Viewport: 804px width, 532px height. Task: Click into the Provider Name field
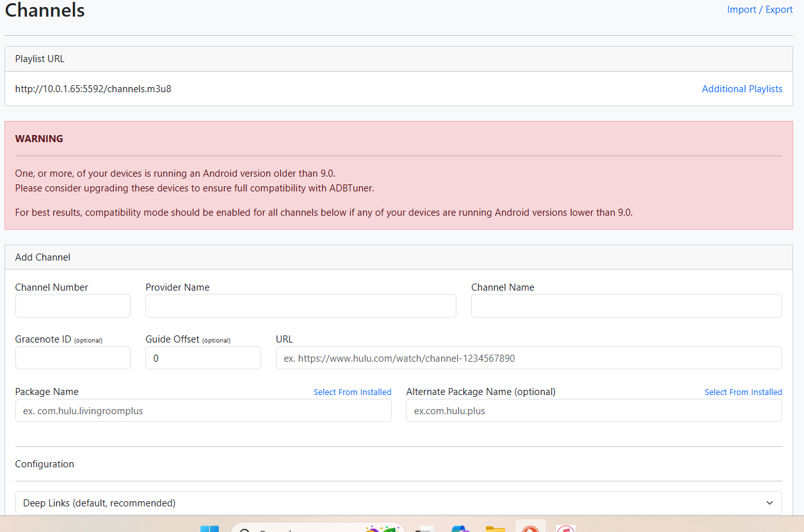(301, 306)
